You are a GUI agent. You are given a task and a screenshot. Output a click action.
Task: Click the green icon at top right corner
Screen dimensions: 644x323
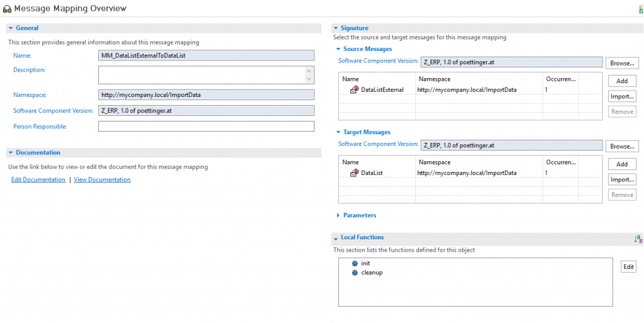[641, 10]
